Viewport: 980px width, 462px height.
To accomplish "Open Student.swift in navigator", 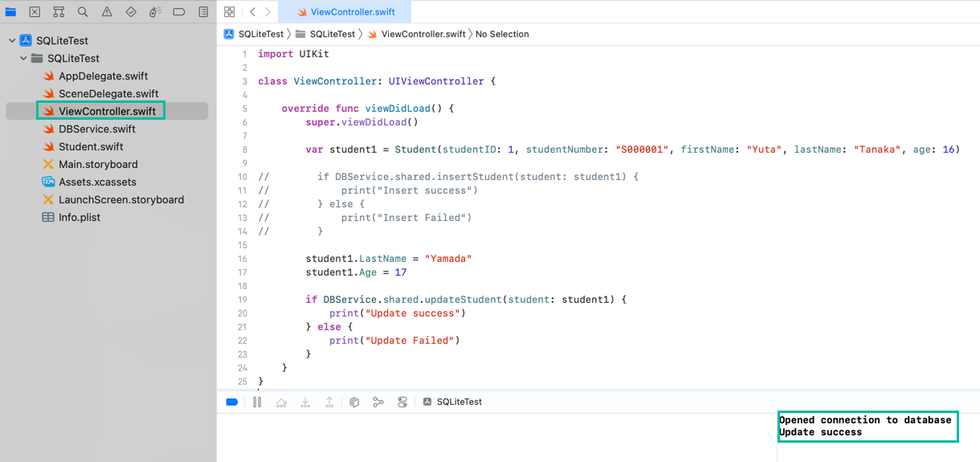I will [91, 147].
